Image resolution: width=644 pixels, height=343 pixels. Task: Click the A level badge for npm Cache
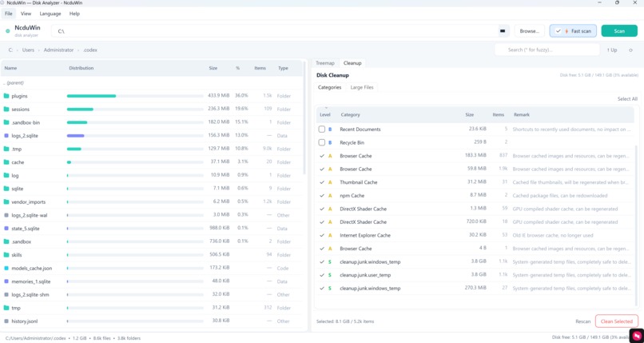point(330,196)
